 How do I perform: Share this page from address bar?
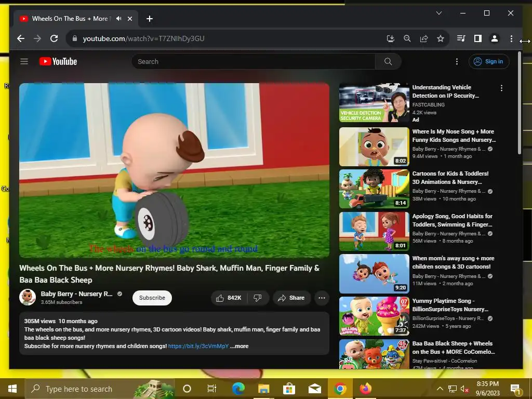(x=424, y=38)
